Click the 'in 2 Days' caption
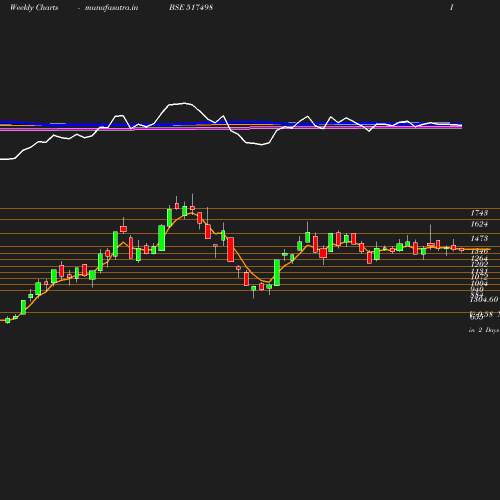 point(484,330)
